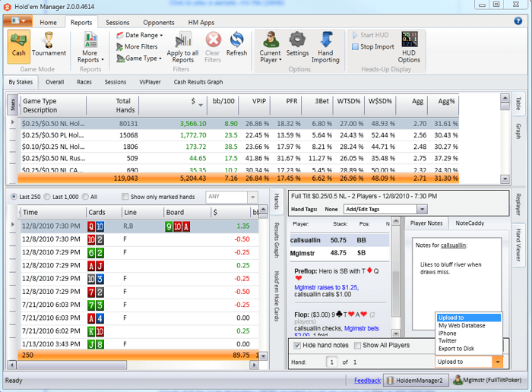Start the HUD
532x392 pixels.
(371, 35)
